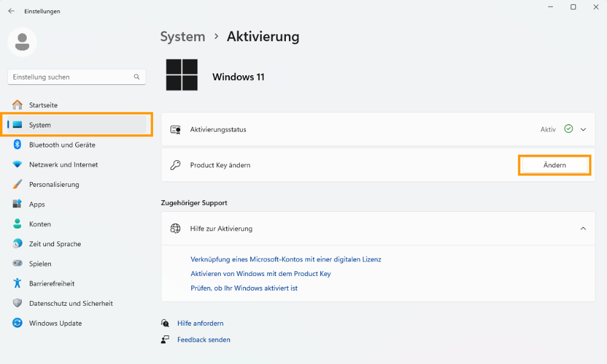Click the Einstellung suchen search field

[x=76, y=77]
